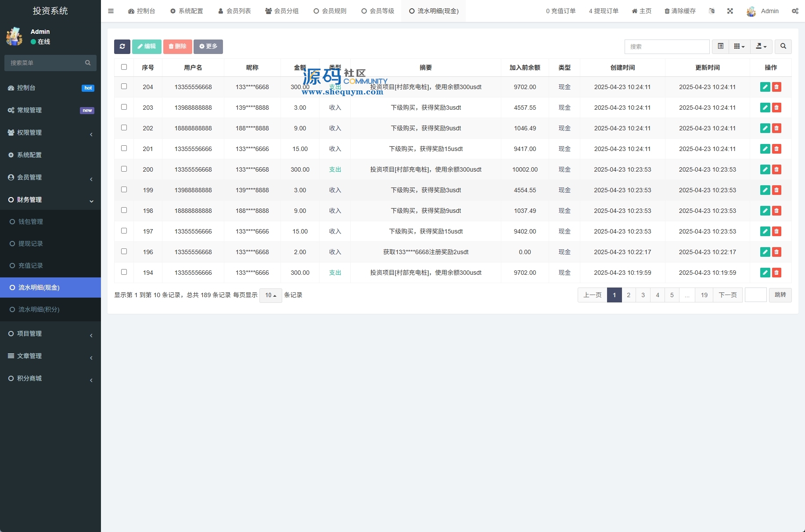Click the refresh table icon button
This screenshot has height=532, width=805.
pyautogui.click(x=122, y=47)
